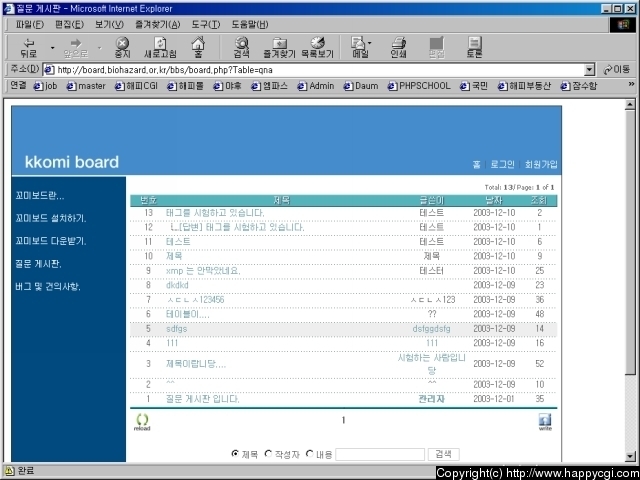This screenshot has height=480, width=640.
Task: Click the reload icon below the board list
Action: [x=142, y=422]
